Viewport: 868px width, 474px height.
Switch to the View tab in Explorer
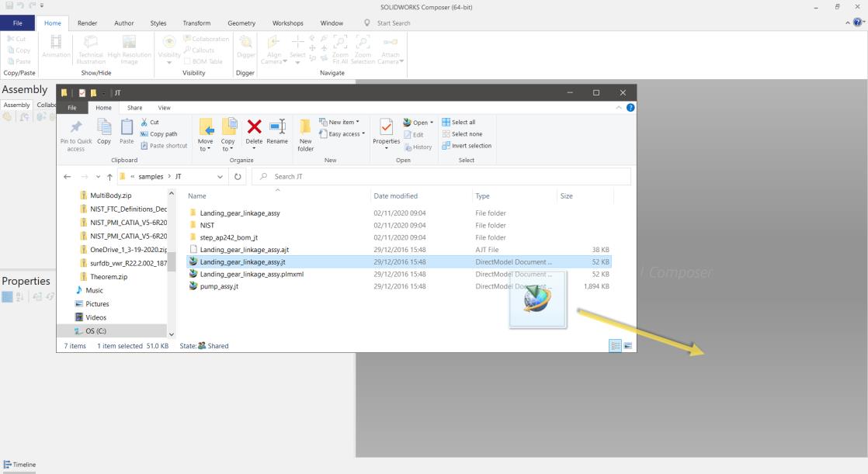[165, 108]
